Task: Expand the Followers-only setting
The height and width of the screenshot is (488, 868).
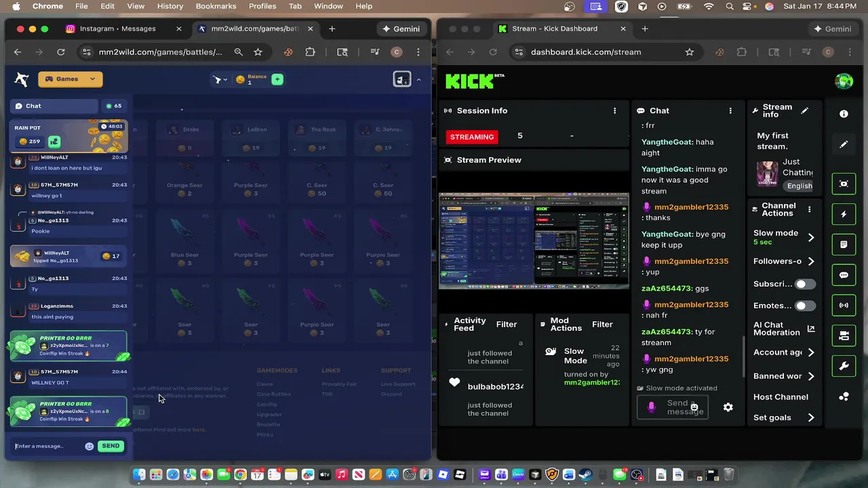Action: (x=811, y=261)
